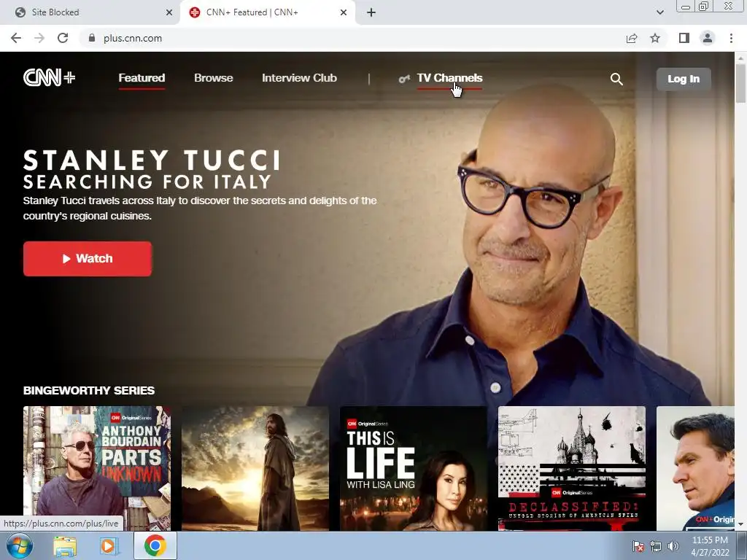Click the CNN+ logo
The width and height of the screenshot is (747, 560).
pyautogui.click(x=49, y=77)
